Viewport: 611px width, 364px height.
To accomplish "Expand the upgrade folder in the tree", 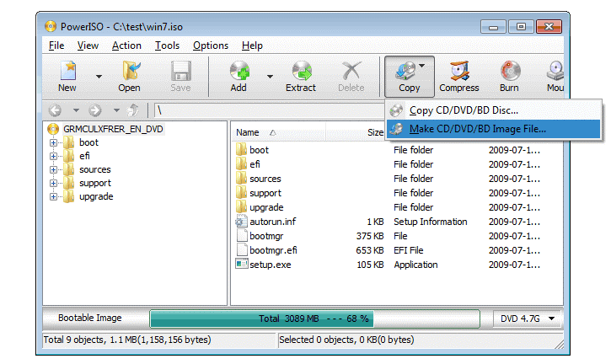I will coord(53,197).
